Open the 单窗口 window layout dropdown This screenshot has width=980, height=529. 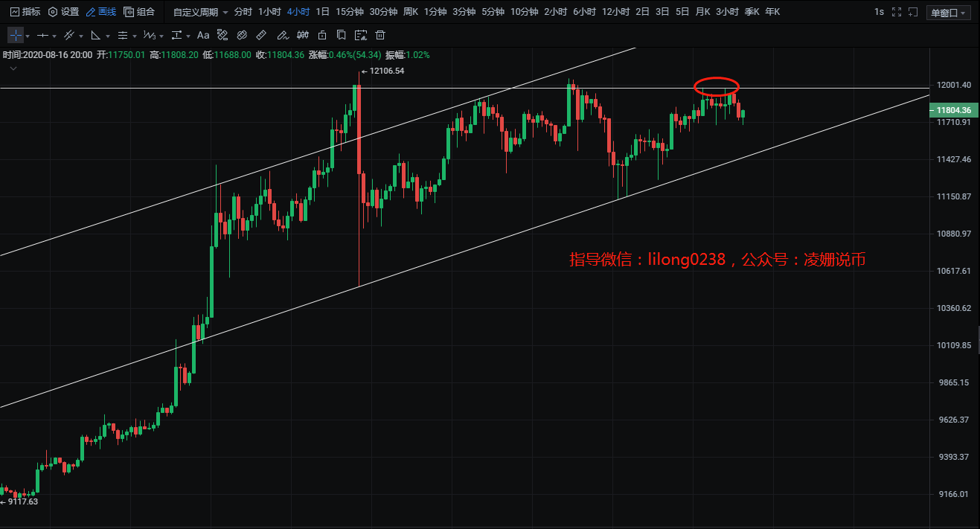949,13
